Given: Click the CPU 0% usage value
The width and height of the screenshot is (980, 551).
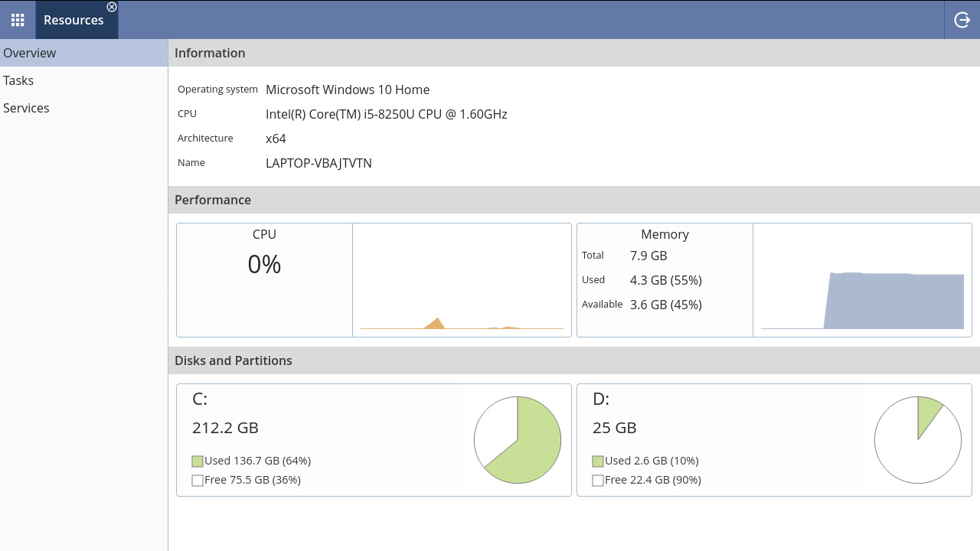Looking at the screenshot, I should 264,264.
